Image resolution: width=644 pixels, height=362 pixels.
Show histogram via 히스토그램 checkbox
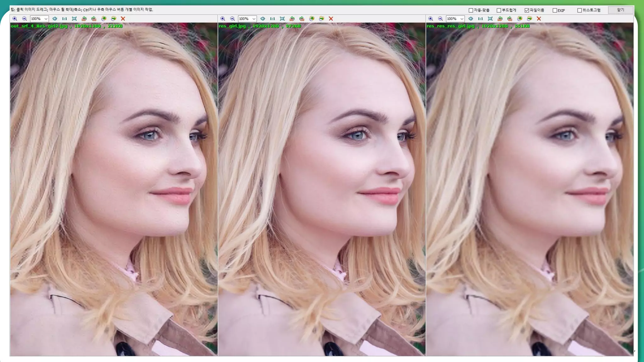coord(579,10)
